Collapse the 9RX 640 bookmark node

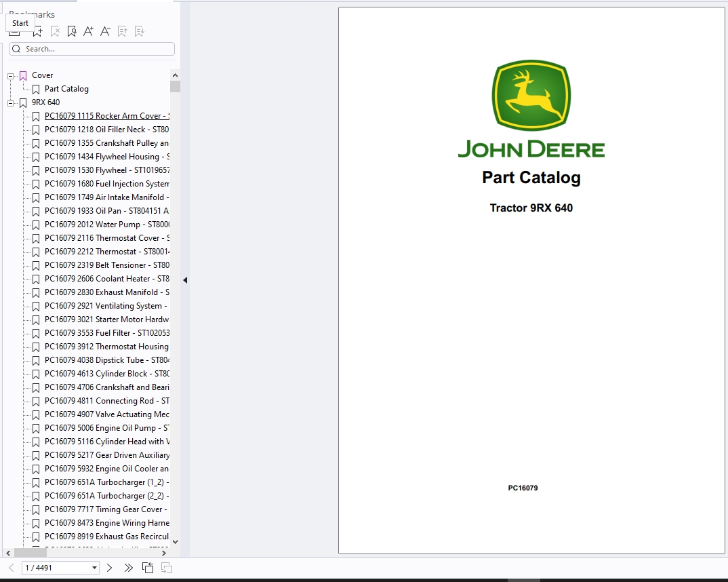pyautogui.click(x=11, y=103)
